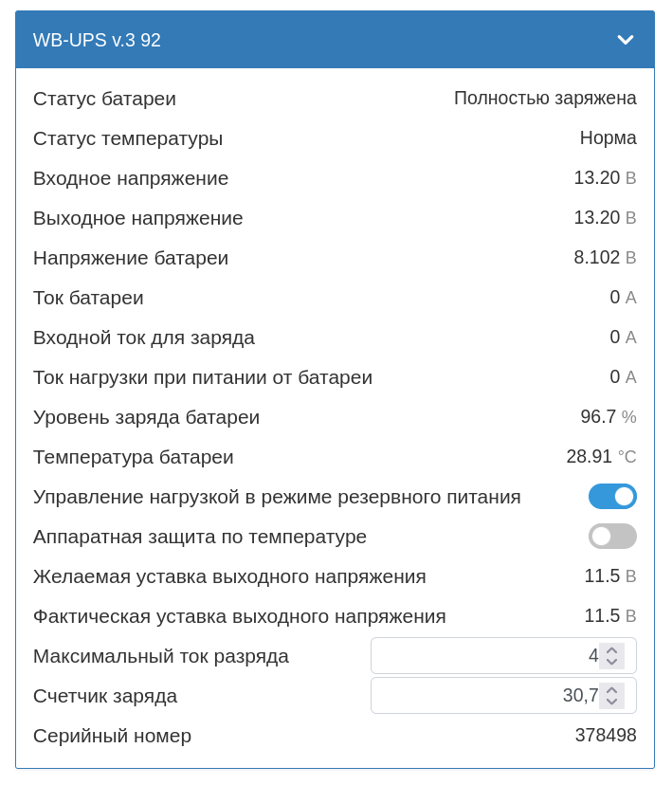672x785 pixels.
Task: Disable load management in backup power mode switch
Action: coord(612,497)
